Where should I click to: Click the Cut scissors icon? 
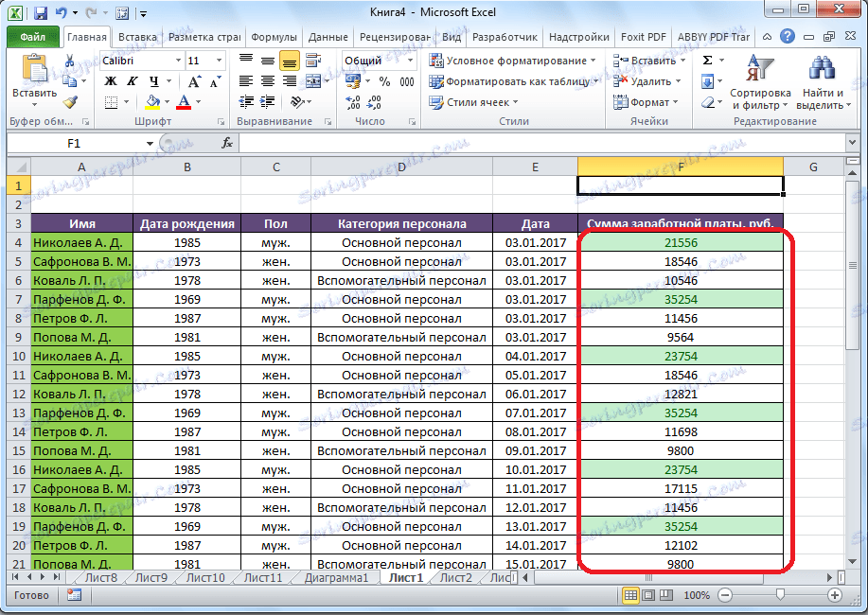click(70, 61)
